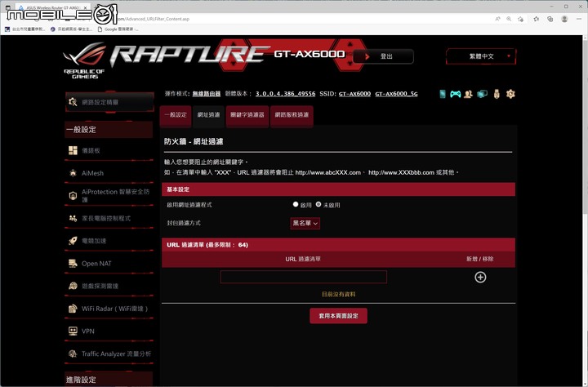This screenshot has width=588, height=387.
Task: Click the plus icon to add URL filter
Action: pos(480,277)
